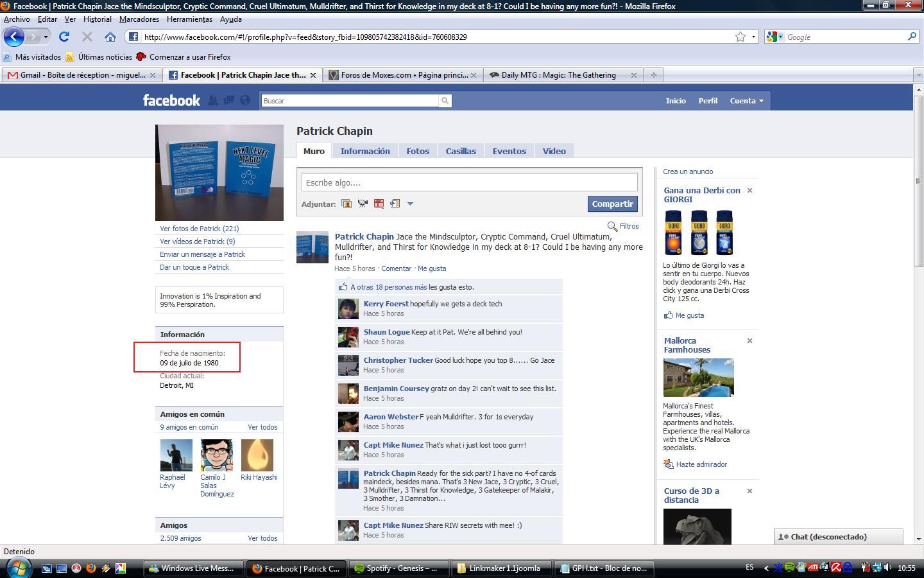Close the Curso de 3D ad

(749, 491)
